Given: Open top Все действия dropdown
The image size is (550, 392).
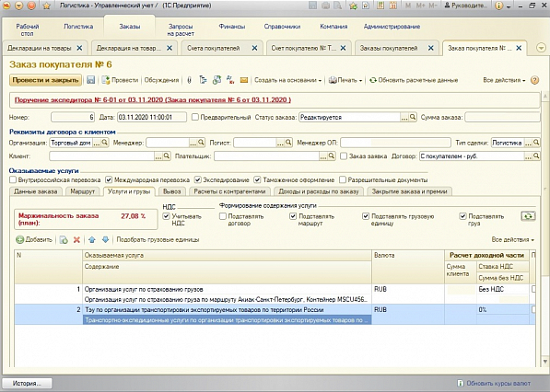Looking at the screenshot, I should click(504, 80).
